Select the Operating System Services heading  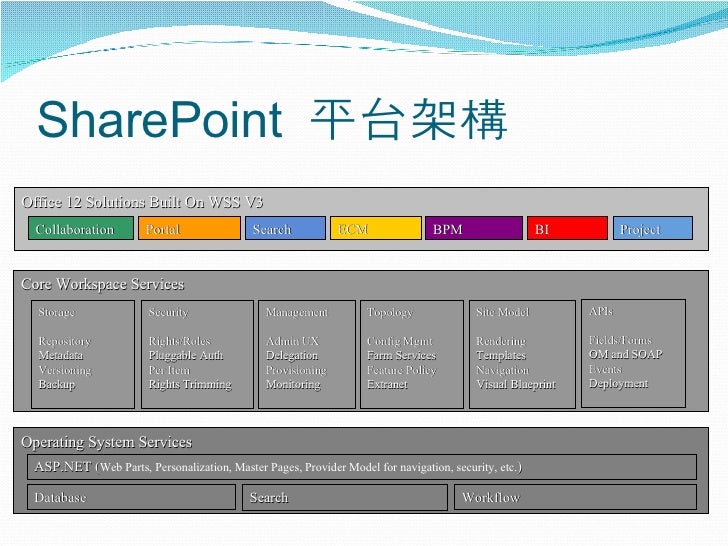106,442
